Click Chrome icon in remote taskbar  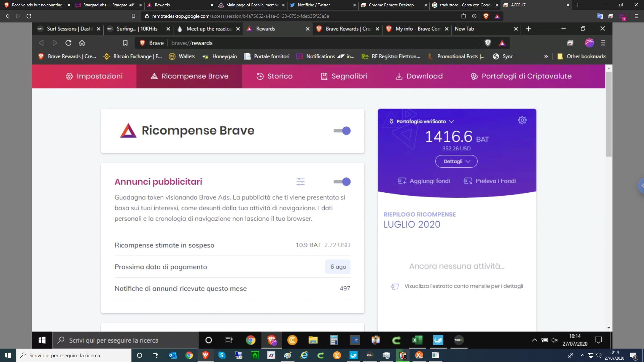tap(251, 340)
